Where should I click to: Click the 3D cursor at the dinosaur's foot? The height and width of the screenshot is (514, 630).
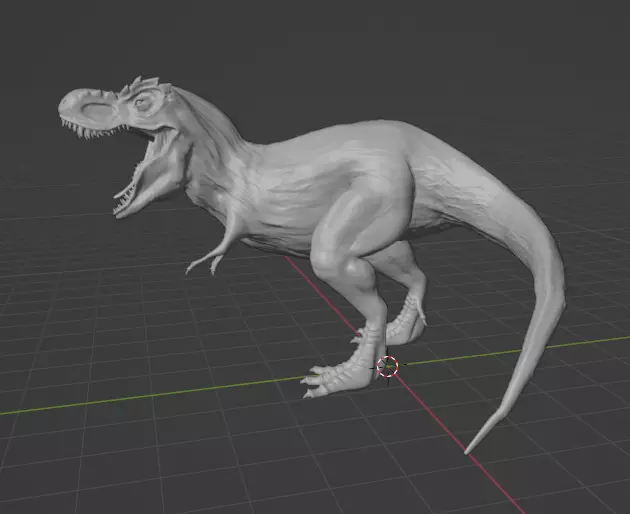click(388, 366)
